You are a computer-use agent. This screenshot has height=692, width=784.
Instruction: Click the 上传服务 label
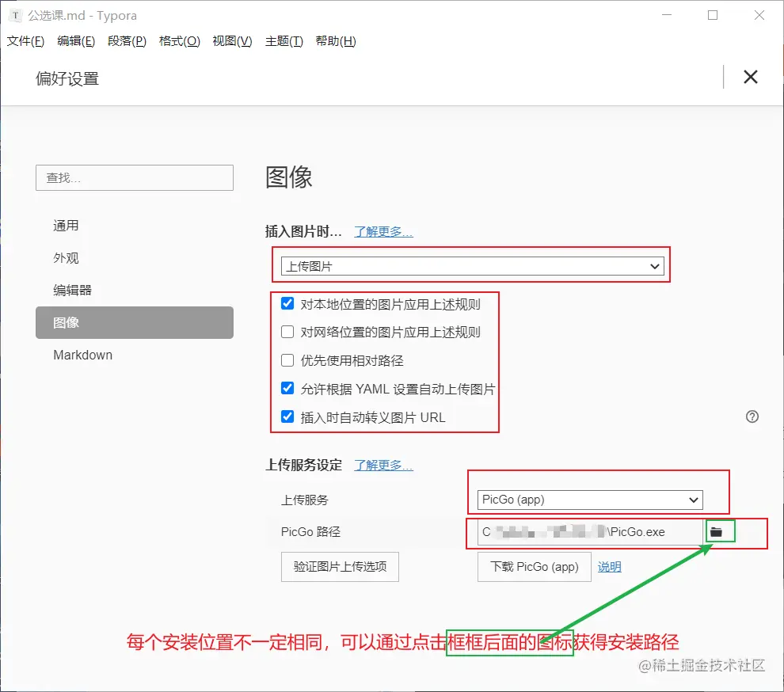tap(305, 500)
